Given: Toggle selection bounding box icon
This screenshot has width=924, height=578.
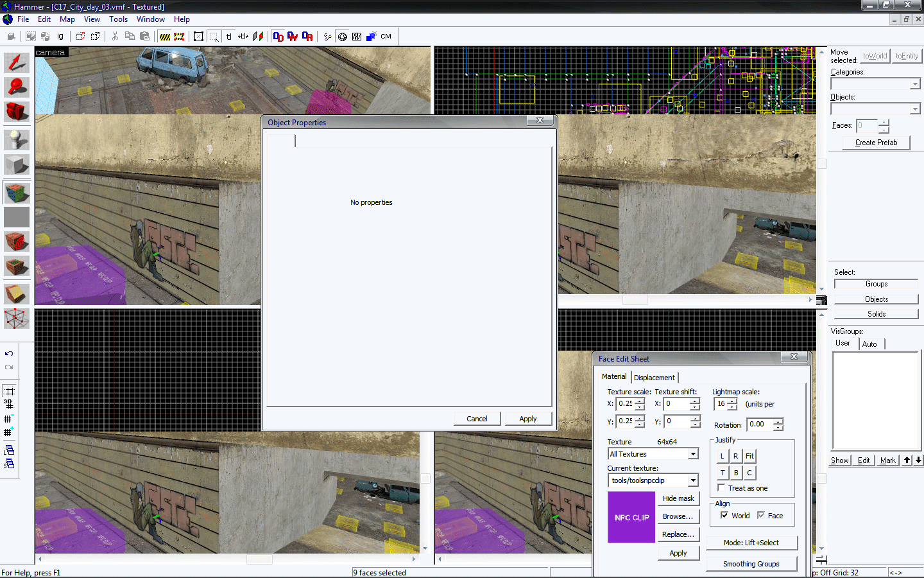Looking at the screenshot, I should [x=199, y=37].
